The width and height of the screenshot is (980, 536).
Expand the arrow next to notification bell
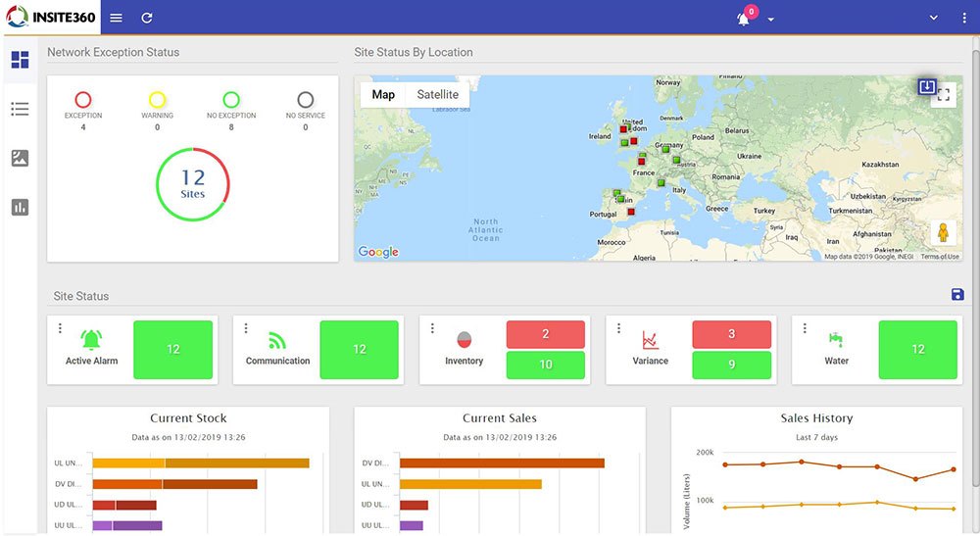click(x=770, y=20)
